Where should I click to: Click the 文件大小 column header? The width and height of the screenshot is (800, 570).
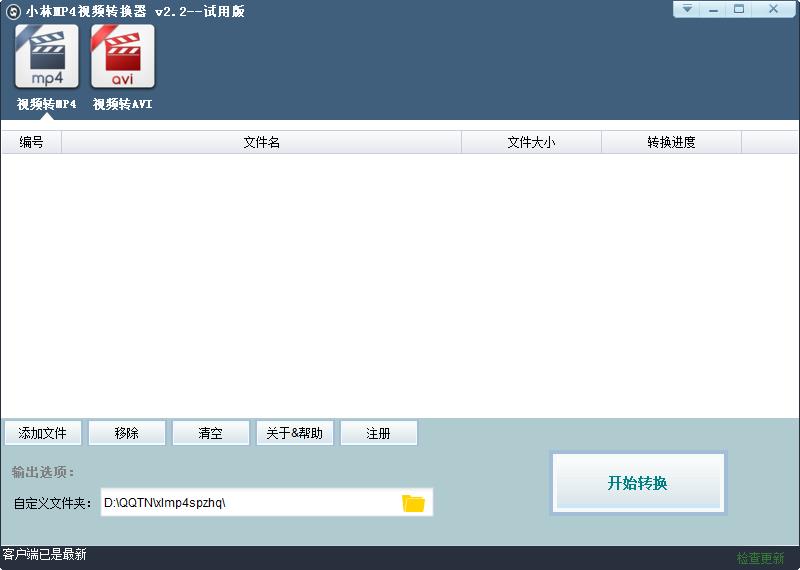pyautogui.click(x=531, y=142)
